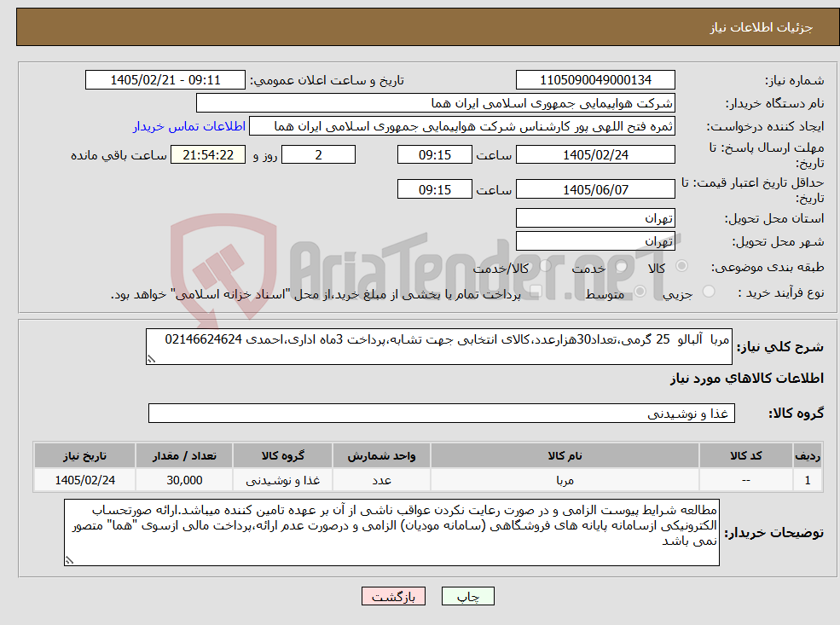840x625 pixels.
Task: Select the کالا radio button
Action: pyautogui.click(x=681, y=266)
